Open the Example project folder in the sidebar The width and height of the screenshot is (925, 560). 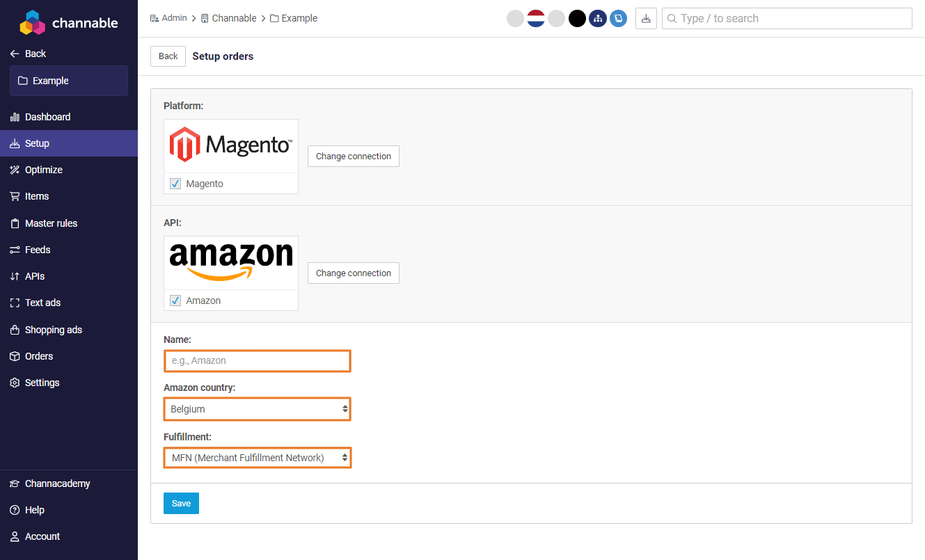(69, 81)
